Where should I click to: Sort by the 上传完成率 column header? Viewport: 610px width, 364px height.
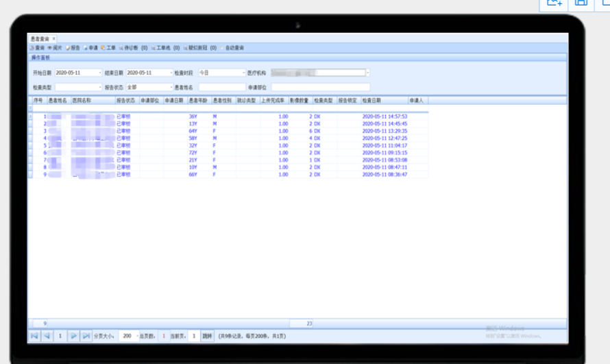pos(274,100)
